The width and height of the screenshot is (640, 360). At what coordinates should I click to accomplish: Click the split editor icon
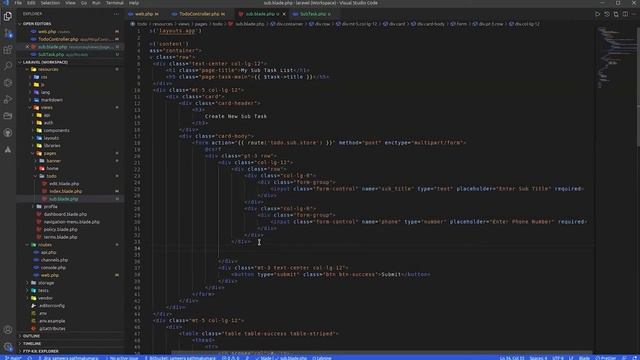pos(625,14)
